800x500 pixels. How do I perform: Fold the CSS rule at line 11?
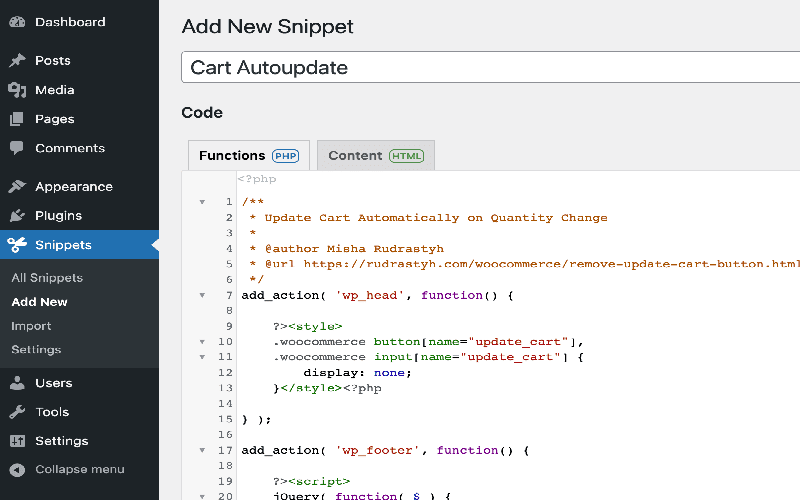coord(202,357)
